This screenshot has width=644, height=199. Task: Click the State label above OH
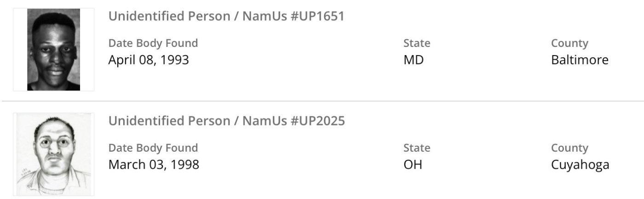point(417,148)
